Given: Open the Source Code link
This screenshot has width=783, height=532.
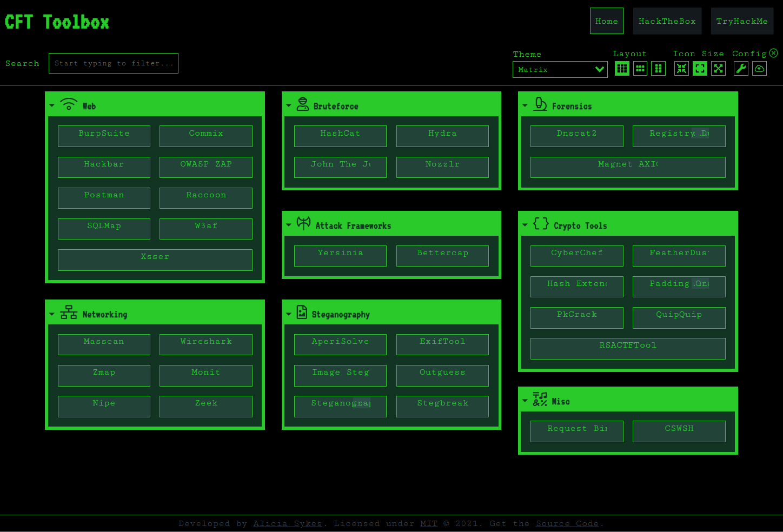Looking at the screenshot, I should point(567,523).
